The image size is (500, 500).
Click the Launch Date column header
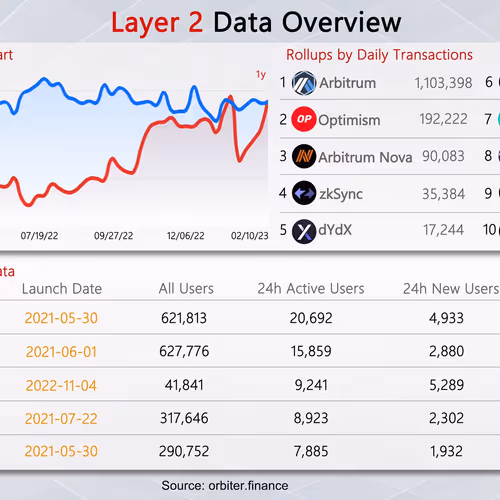pyautogui.click(x=62, y=289)
